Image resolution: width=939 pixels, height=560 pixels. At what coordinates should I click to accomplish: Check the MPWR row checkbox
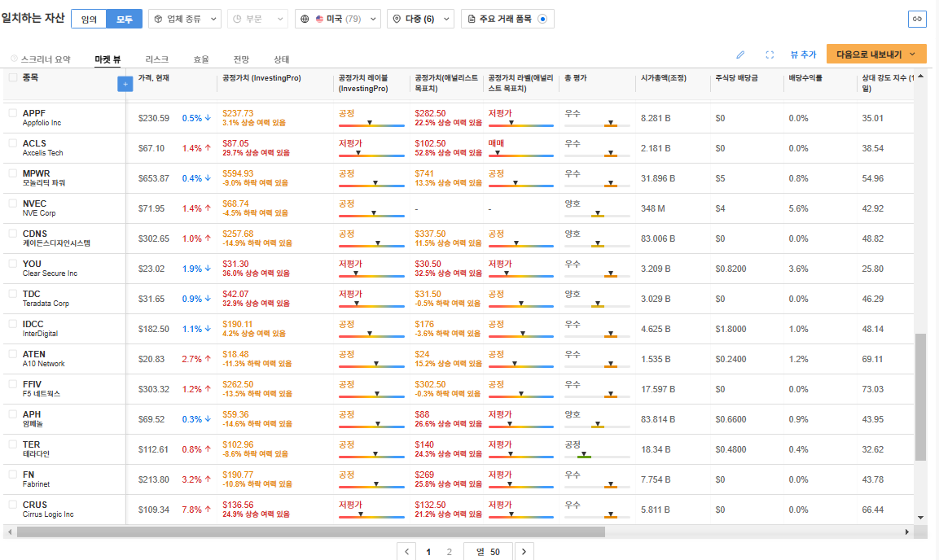(x=12, y=173)
